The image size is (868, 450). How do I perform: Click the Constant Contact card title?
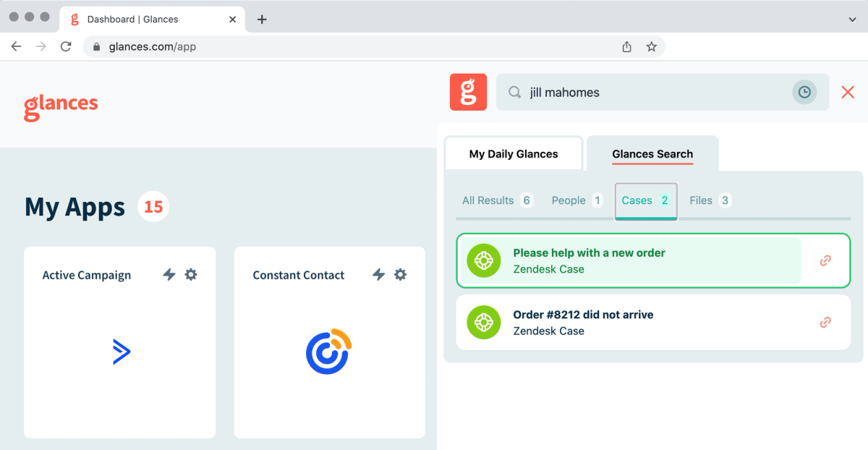coord(299,275)
